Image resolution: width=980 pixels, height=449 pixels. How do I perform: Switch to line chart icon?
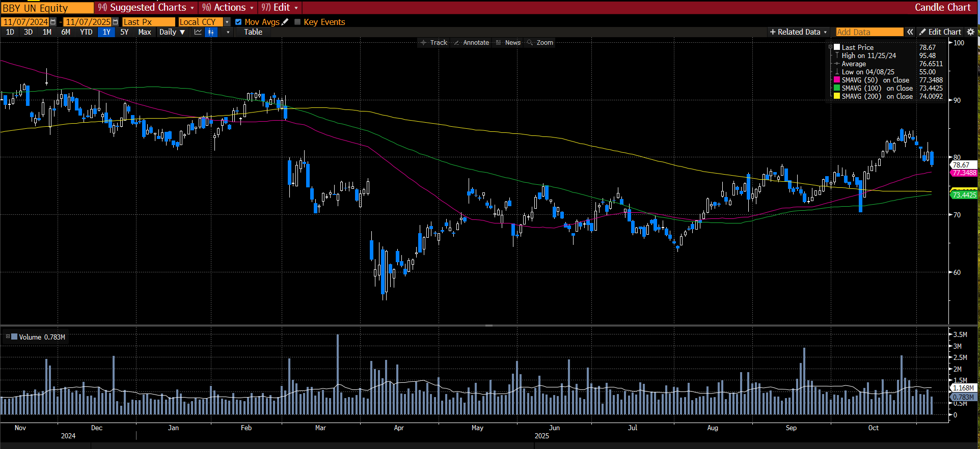click(x=198, y=32)
